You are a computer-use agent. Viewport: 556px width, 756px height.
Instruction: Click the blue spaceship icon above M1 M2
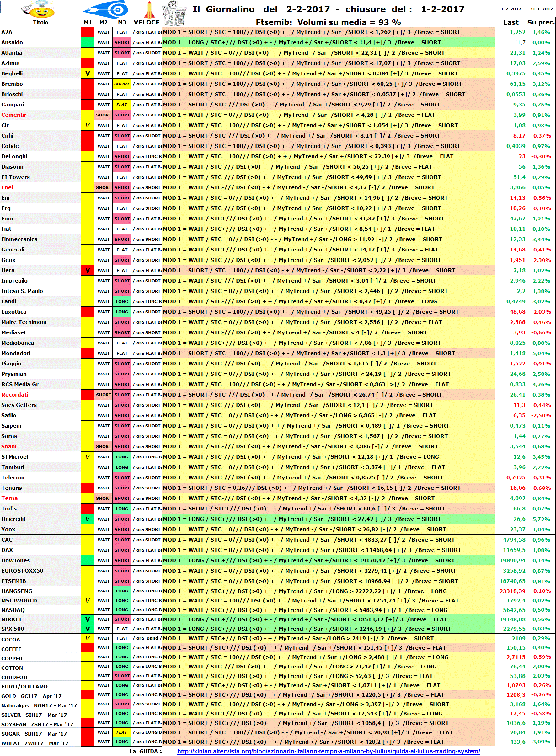(106, 9)
